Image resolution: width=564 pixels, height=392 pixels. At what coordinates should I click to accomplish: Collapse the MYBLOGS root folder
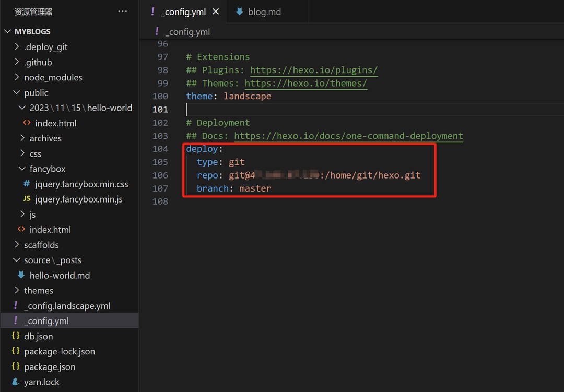tap(7, 31)
